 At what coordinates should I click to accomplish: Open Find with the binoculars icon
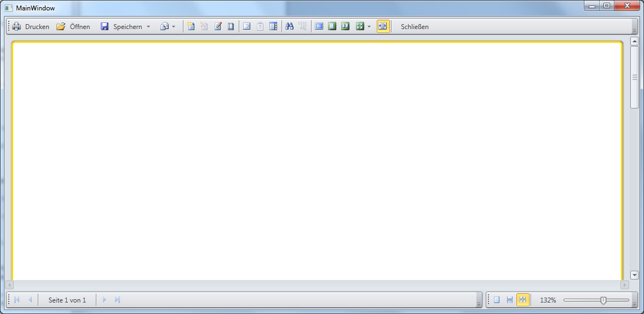[x=290, y=27]
